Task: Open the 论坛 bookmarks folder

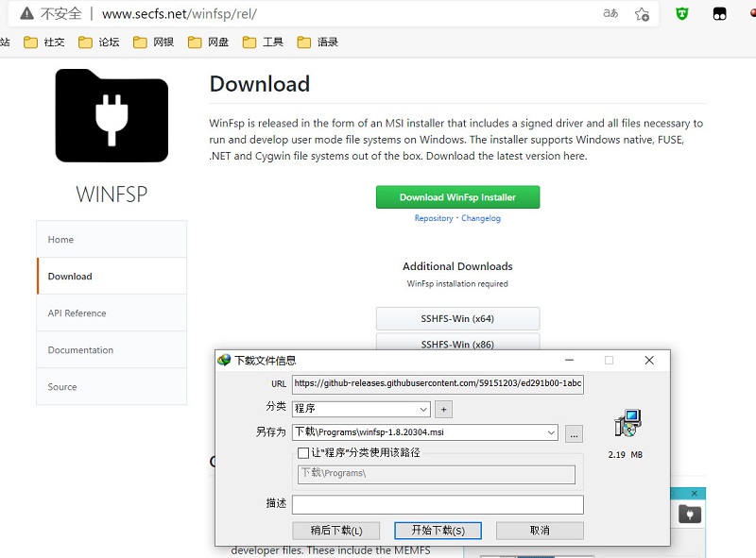Action: tap(99, 42)
